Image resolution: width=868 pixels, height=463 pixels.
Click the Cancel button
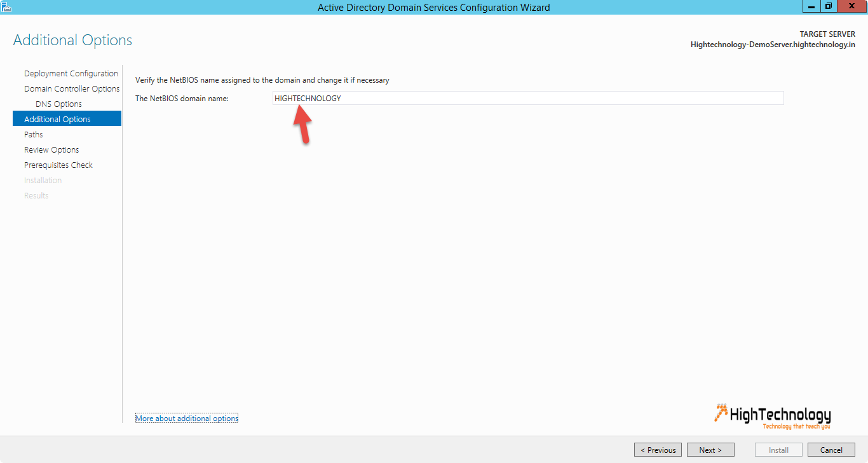pos(831,450)
